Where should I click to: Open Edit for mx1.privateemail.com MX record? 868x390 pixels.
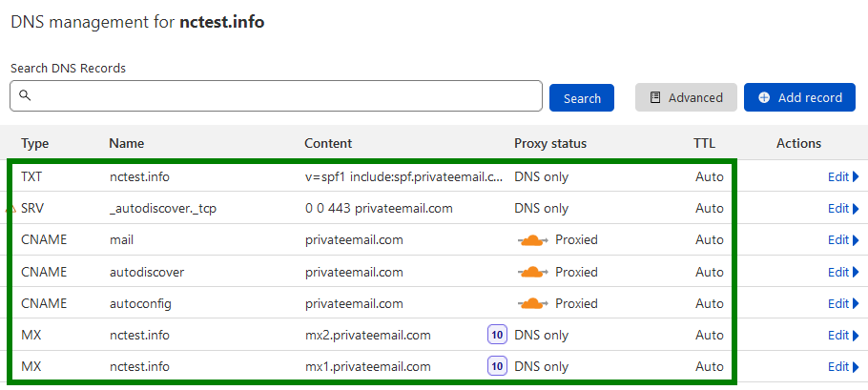click(843, 367)
